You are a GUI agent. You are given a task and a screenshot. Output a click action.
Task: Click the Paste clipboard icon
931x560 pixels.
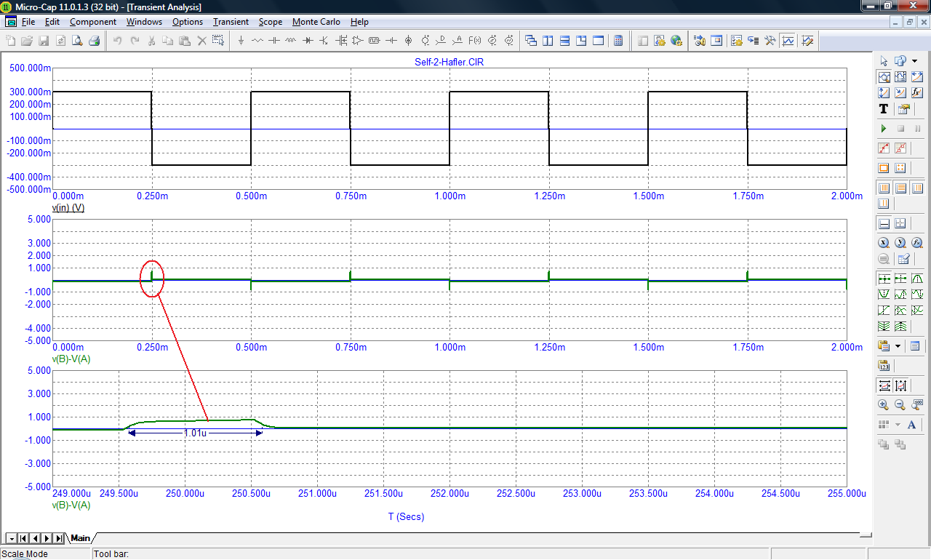(x=184, y=41)
